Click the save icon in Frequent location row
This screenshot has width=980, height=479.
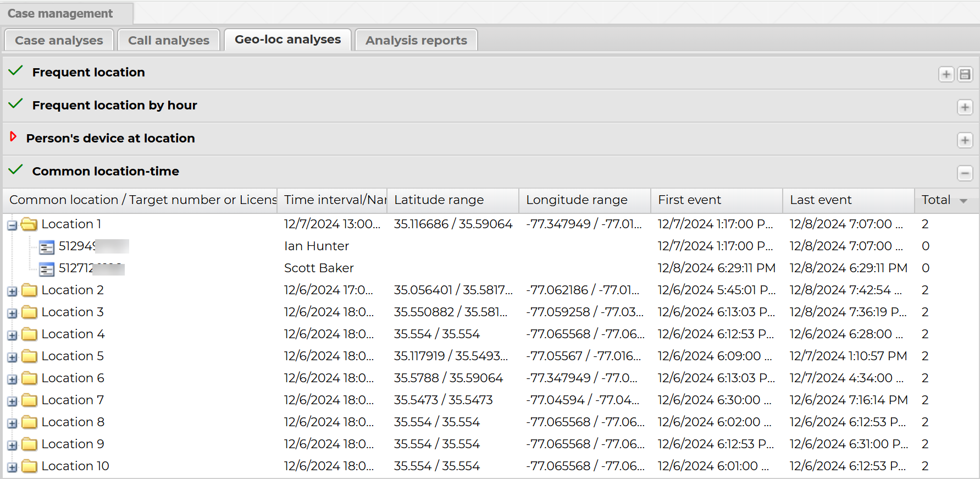point(965,74)
